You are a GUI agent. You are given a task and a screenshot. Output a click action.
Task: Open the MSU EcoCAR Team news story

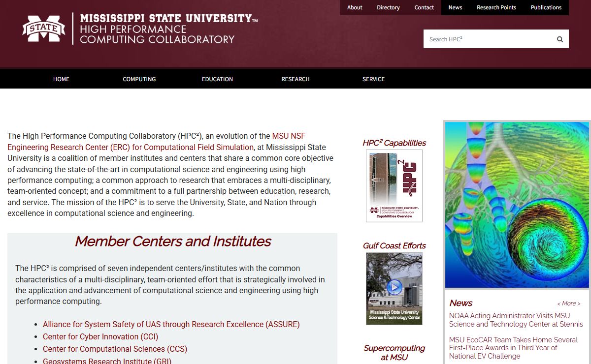(x=513, y=348)
